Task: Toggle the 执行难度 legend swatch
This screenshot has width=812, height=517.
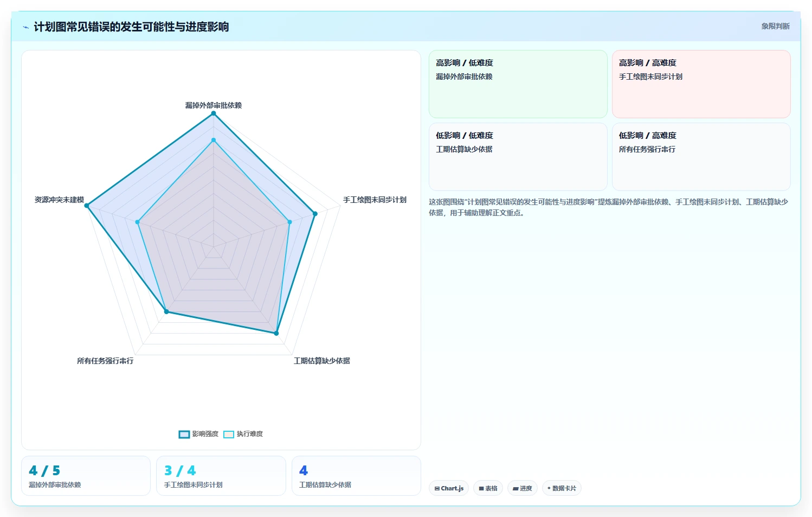Action: [229, 434]
